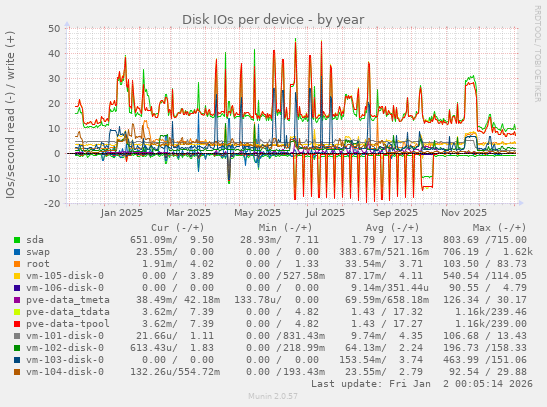Select the pve-data_tmeta legend label
This screenshot has width=547, height=407.
[68, 300]
